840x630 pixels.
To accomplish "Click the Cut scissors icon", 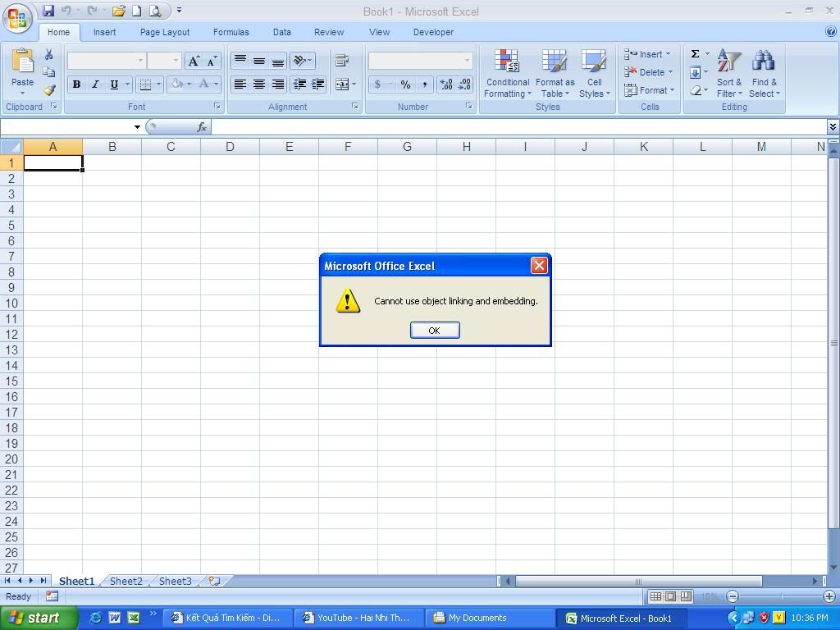I will pos(48,54).
